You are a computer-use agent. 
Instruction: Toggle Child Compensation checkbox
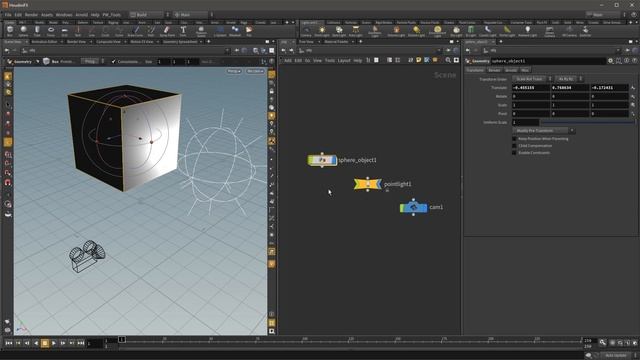pyautogui.click(x=514, y=146)
